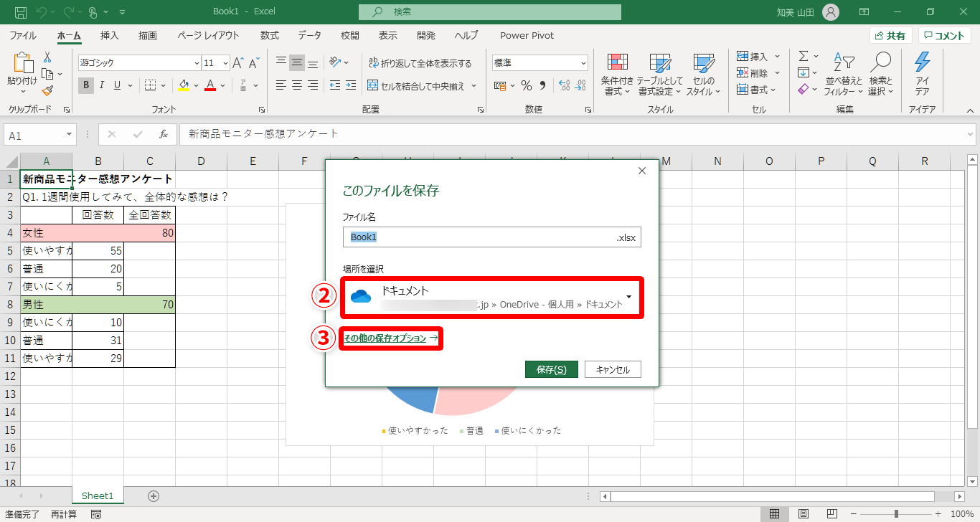Image resolution: width=980 pixels, height=522 pixels.
Task: Click Increase Decimal icon
Action: pyautogui.click(x=564, y=85)
